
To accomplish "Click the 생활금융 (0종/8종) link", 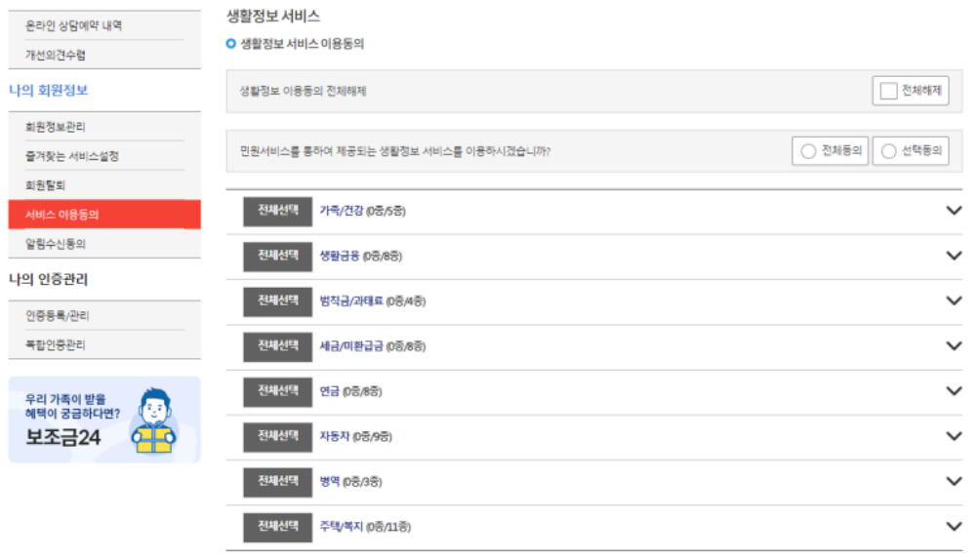I will tap(360, 256).
